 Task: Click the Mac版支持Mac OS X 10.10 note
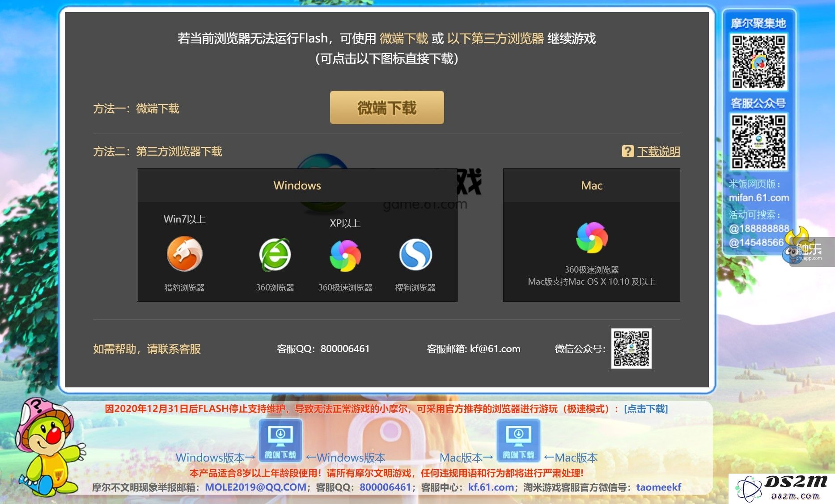[x=592, y=282]
